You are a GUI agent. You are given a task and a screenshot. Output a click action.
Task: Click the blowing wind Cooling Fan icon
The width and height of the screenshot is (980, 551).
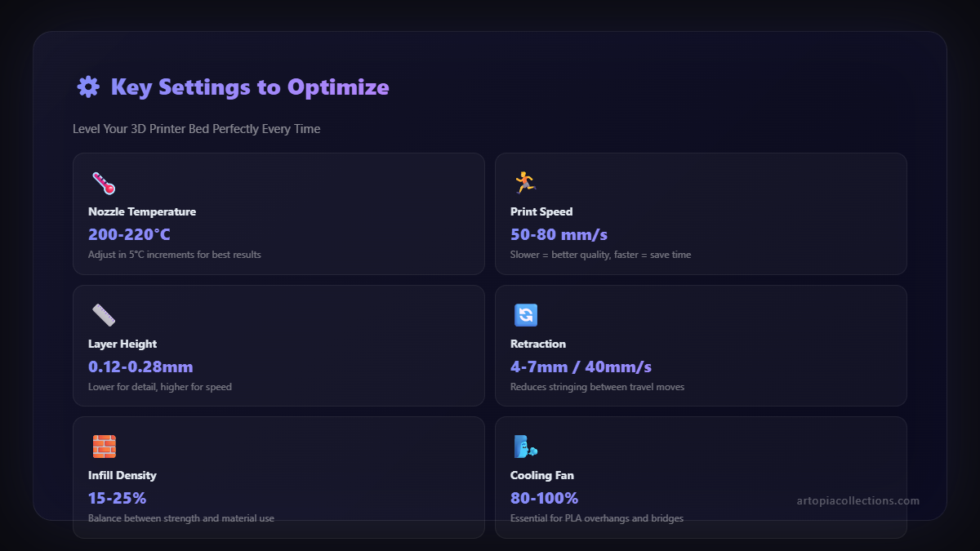525,447
